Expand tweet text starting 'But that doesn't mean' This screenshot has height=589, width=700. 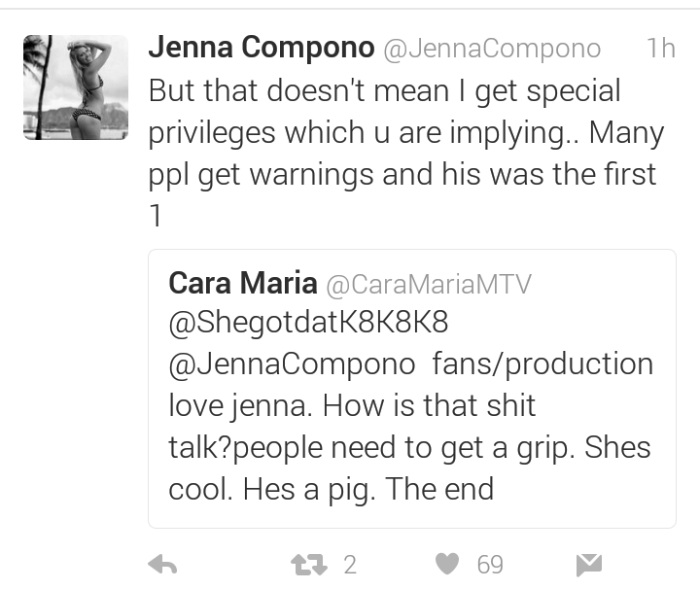pos(406,153)
